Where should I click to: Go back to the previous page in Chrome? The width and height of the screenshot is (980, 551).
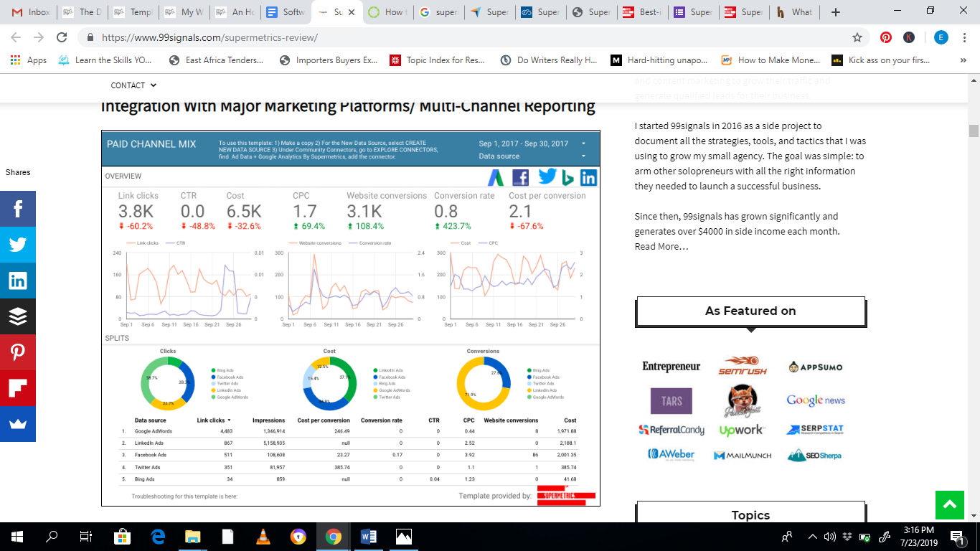[x=17, y=37]
